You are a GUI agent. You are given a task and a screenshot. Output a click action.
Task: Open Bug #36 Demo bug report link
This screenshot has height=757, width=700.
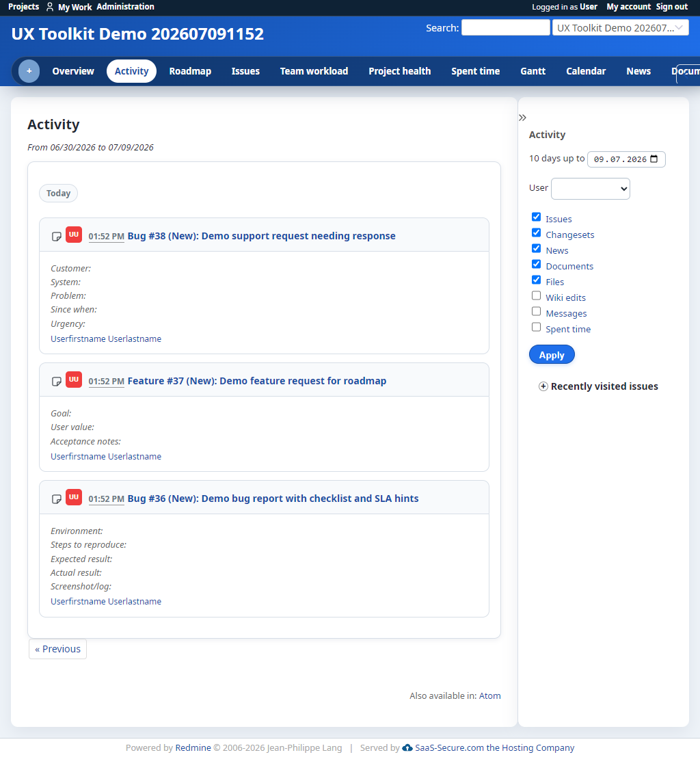click(273, 499)
